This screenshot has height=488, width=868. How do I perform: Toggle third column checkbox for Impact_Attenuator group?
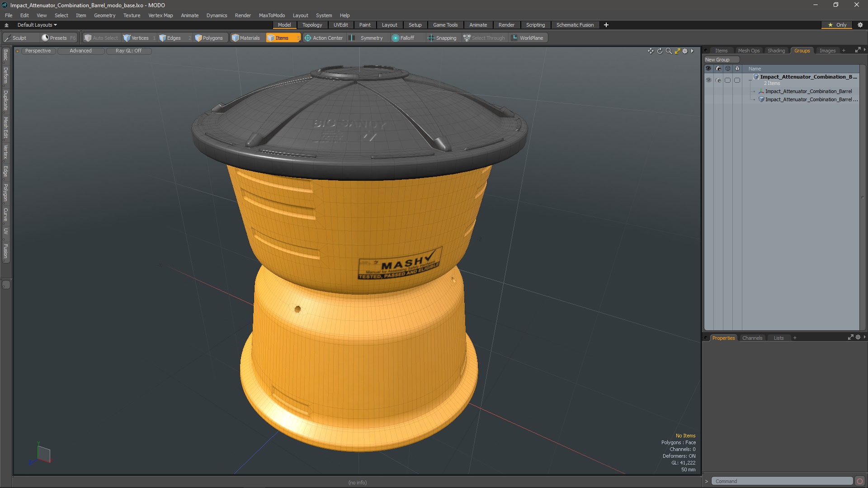[x=727, y=80]
